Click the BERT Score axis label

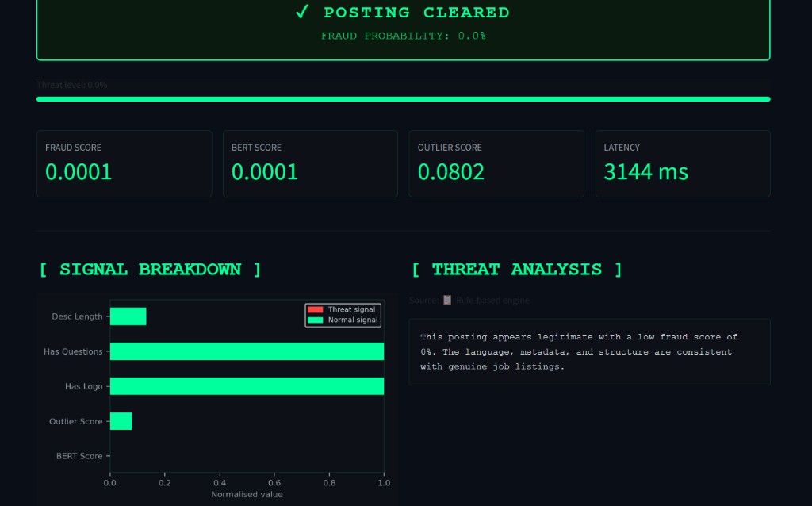[x=79, y=456]
